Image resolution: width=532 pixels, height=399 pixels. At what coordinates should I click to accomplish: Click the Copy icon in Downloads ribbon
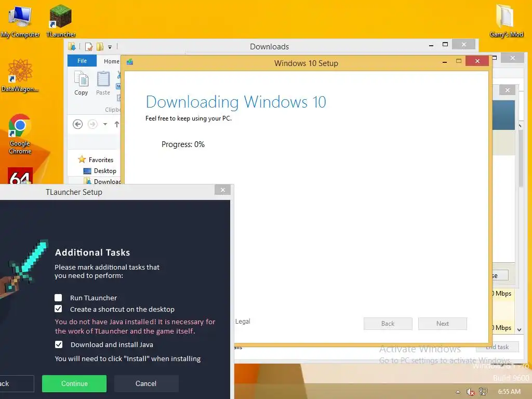coord(82,83)
